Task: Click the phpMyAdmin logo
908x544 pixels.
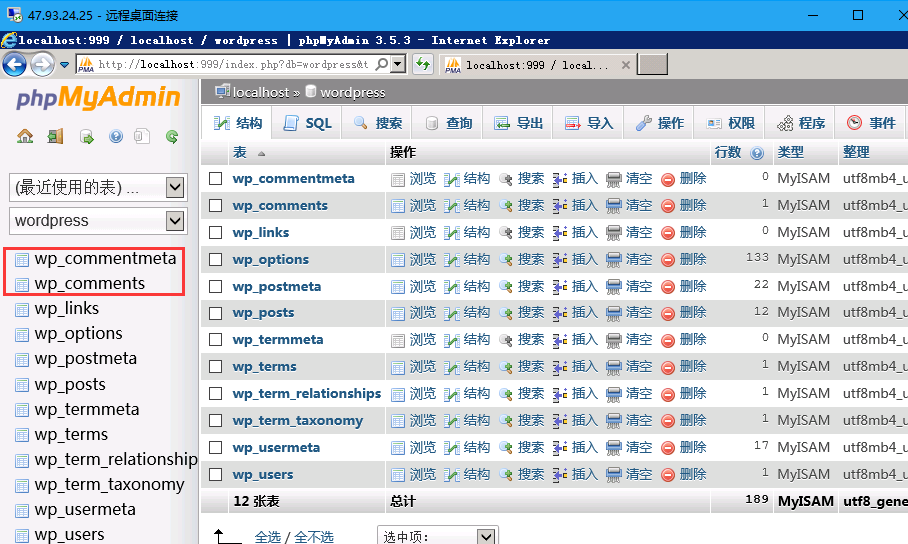Action: [x=98, y=97]
